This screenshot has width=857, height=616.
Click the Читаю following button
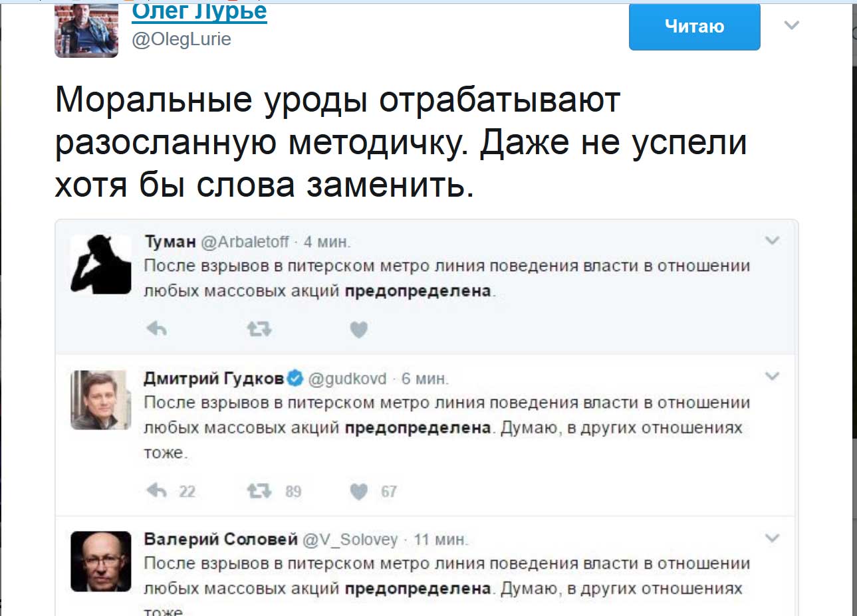[x=694, y=27]
